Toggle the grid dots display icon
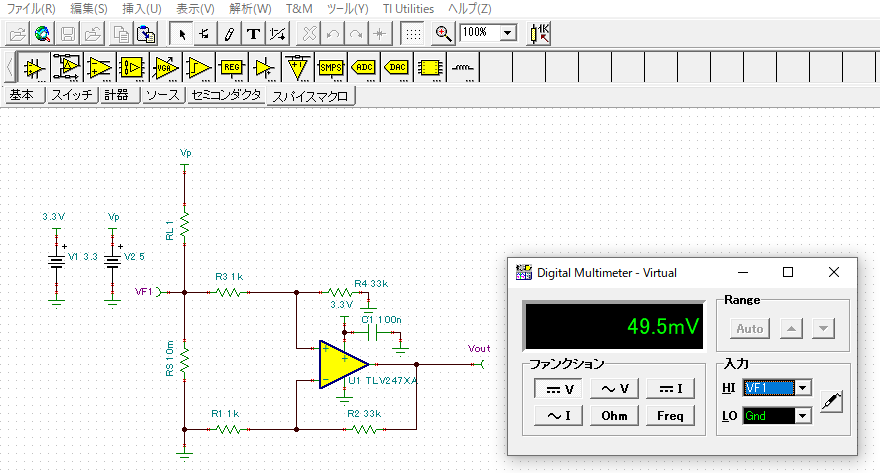 pos(413,34)
